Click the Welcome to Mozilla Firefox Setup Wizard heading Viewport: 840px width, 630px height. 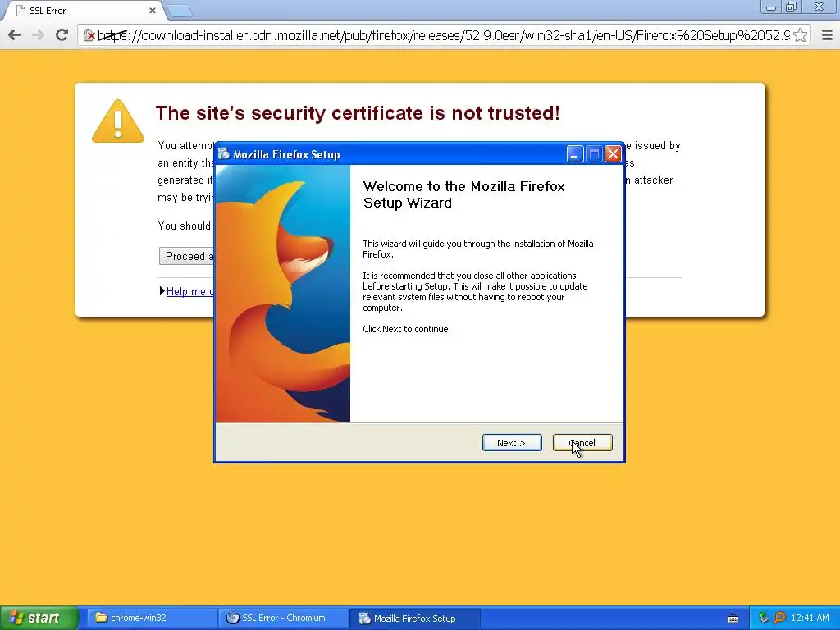click(464, 194)
